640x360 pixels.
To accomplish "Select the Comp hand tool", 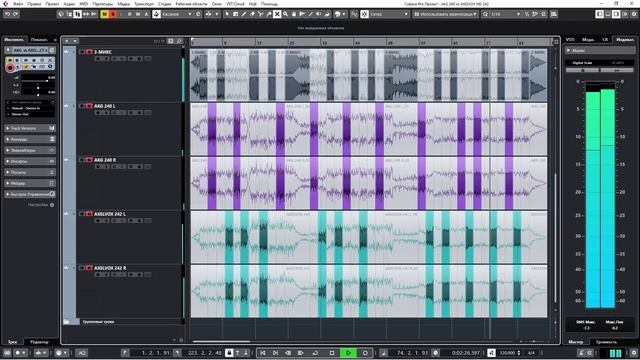I will click(293, 14).
